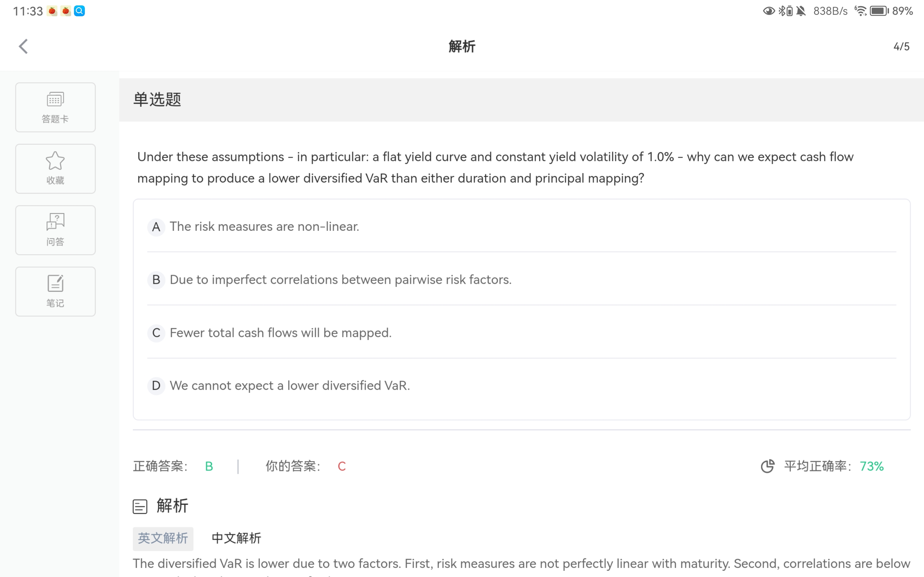
Task: Open the Q&A (问答) section
Action: pyautogui.click(x=55, y=230)
